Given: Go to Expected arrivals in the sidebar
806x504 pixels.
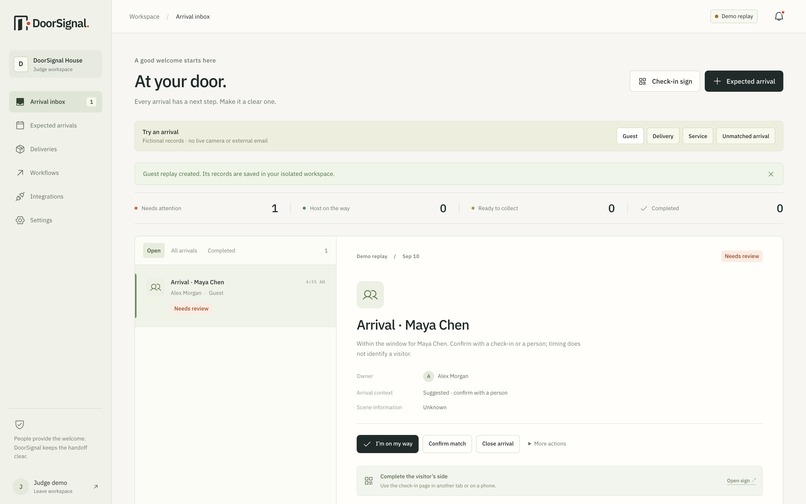Looking at the screenshot, I should point(56,125).
